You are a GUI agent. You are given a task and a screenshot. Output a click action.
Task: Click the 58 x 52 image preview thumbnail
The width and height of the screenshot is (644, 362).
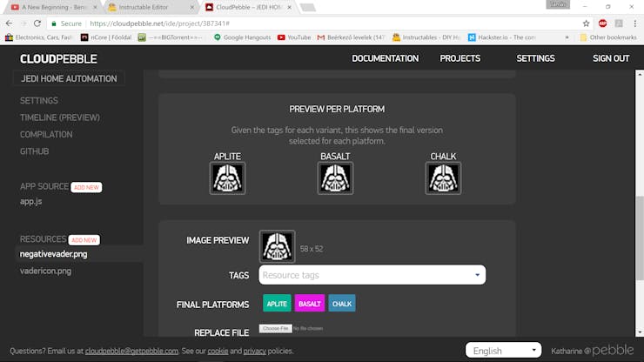277,246
